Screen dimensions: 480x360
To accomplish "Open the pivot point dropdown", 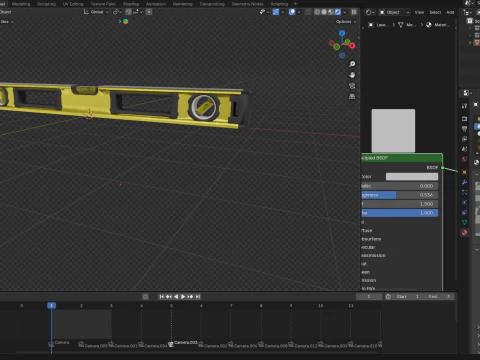I will pyautogui.click(x=118, y=12).
